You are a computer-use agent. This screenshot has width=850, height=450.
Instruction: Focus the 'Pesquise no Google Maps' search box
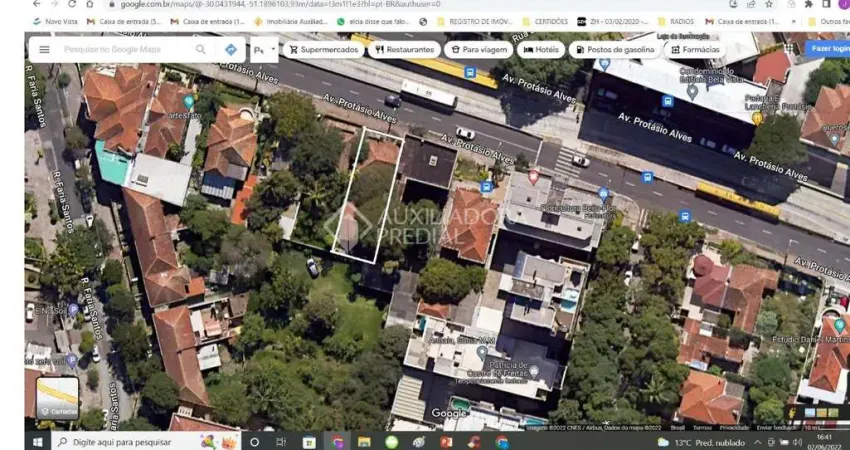[112, 49]
